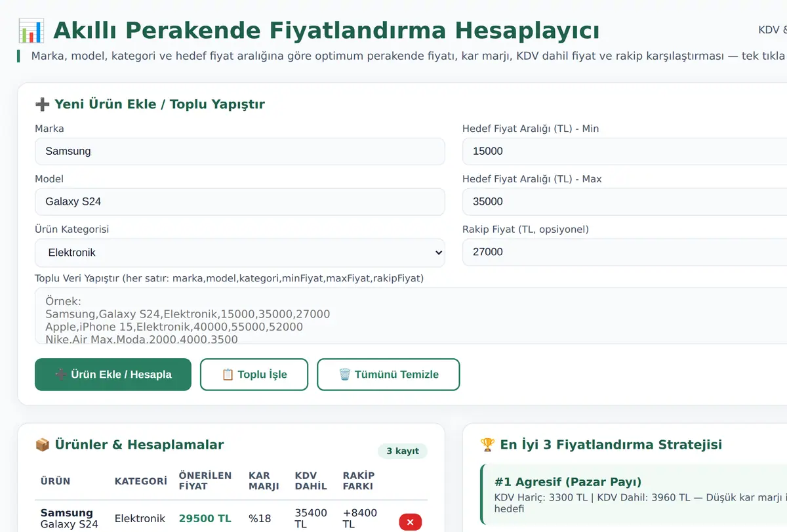Click the trophy icon beside En İyi 3 Fiyatlandırma
This screenshot has height=532, width=787.
pyautogui.click(x=487, y=445)
